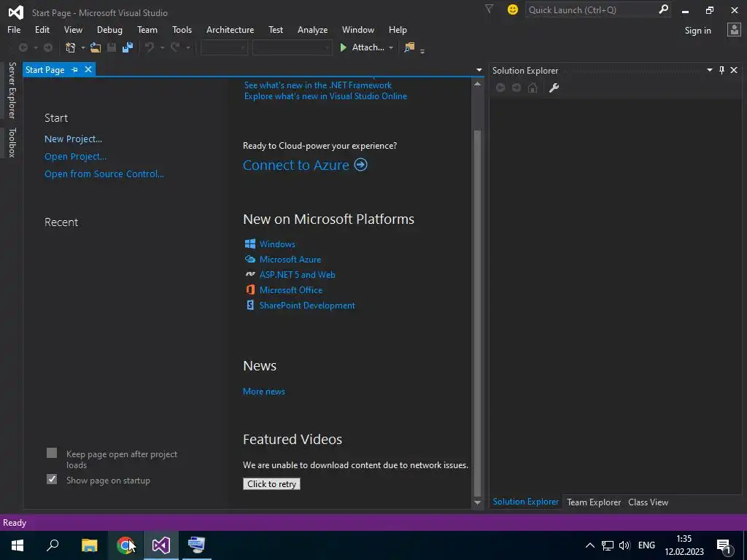Click the More news link
The image size is (747, 560).
(264, 392)
